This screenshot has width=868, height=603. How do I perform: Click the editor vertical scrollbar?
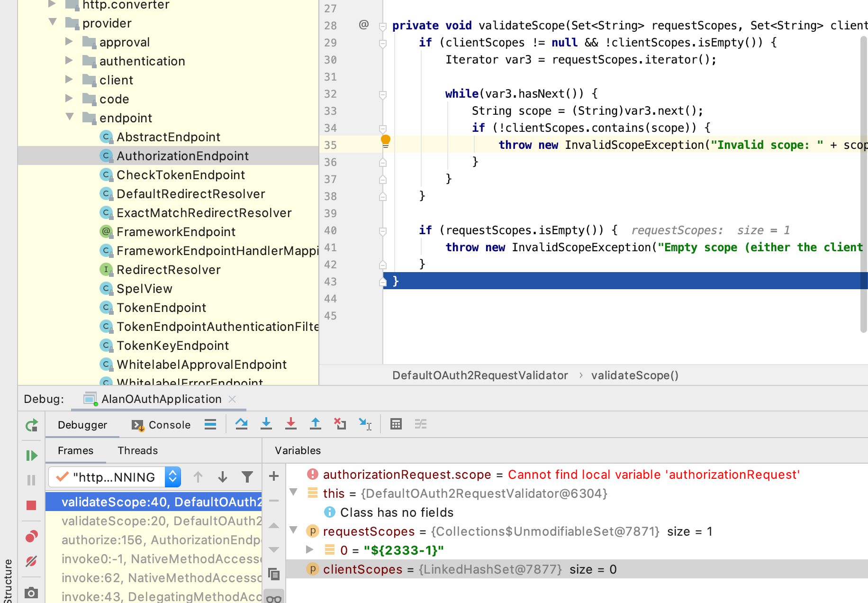[864, 184]
